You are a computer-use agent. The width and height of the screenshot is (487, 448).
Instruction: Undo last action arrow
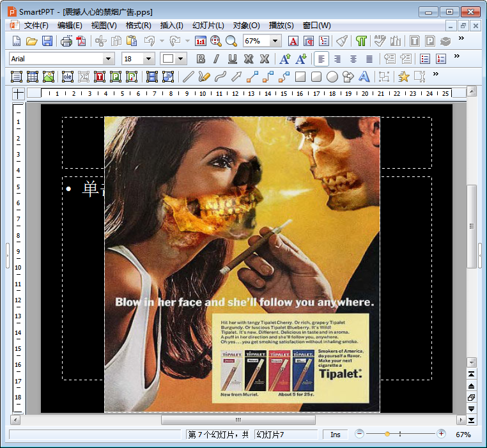click(x=150, y=41)
